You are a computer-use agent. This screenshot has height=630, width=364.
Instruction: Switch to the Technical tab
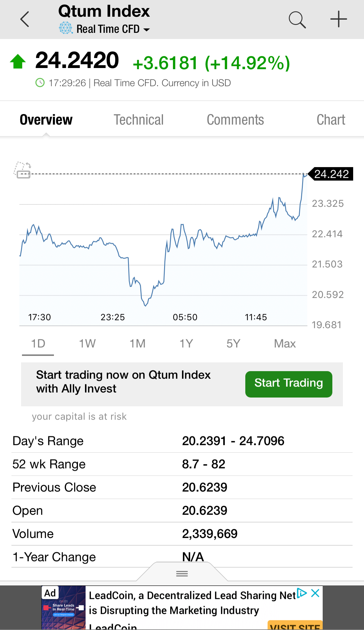point(139,120)
